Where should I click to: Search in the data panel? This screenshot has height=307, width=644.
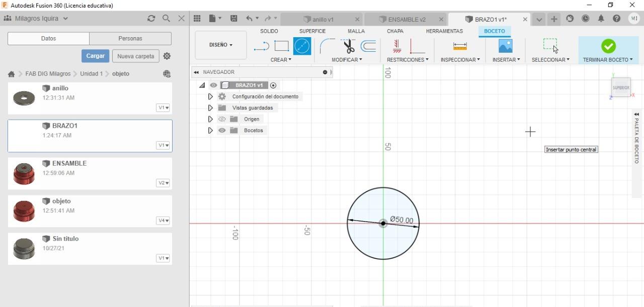coord(166,18)
